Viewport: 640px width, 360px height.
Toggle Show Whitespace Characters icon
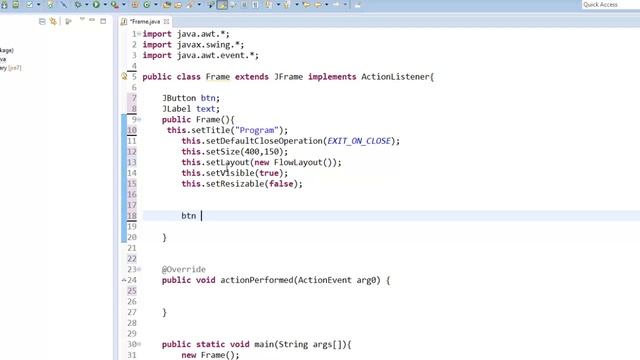(x=256, y=4)
